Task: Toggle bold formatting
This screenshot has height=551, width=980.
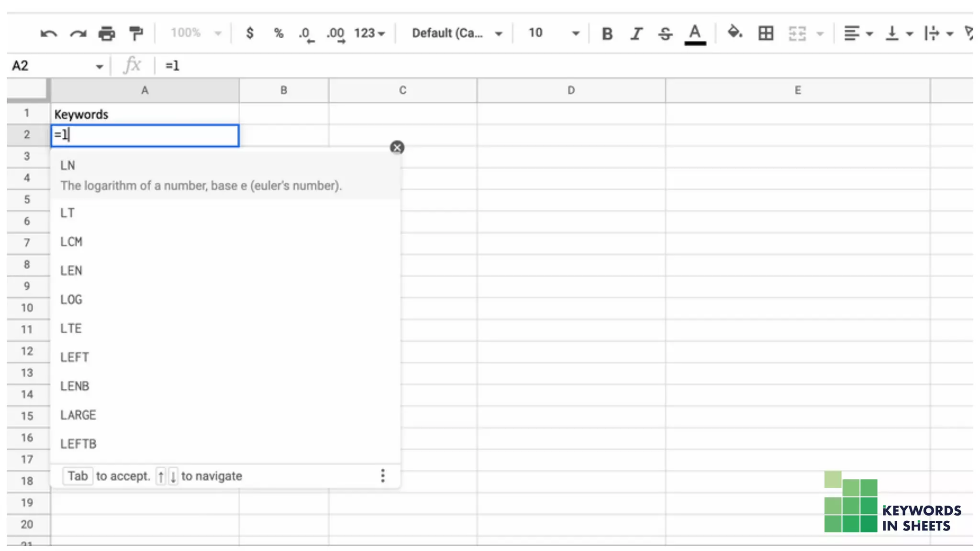Action: point(607,33)
